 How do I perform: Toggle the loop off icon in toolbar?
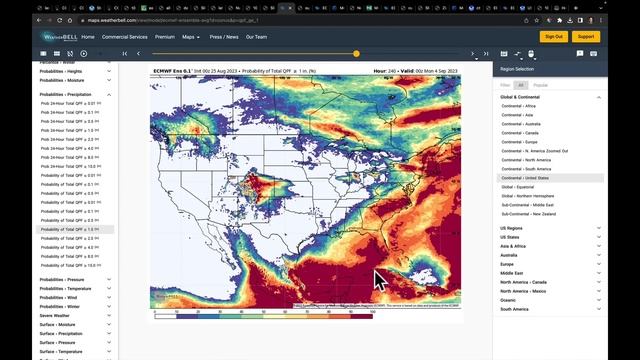click(70, 53)
